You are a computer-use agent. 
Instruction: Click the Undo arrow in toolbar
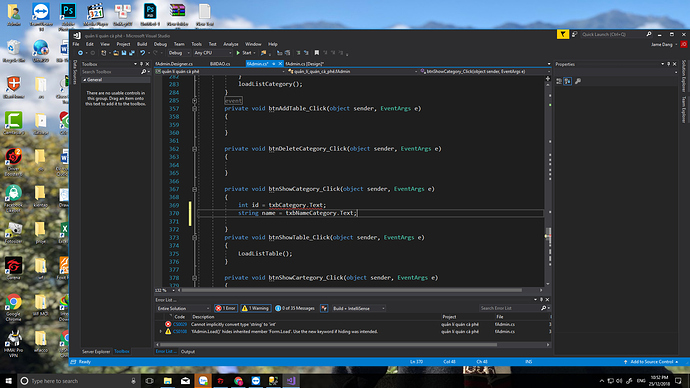tap(142, 53)
